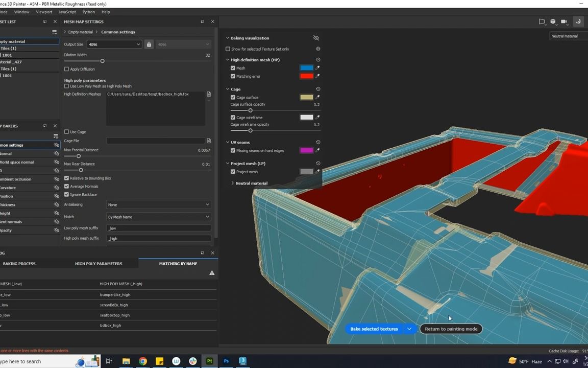Click the Bake selected textures button
The width and height of the screenshot is (588, 368).
(x=374, y=329)
